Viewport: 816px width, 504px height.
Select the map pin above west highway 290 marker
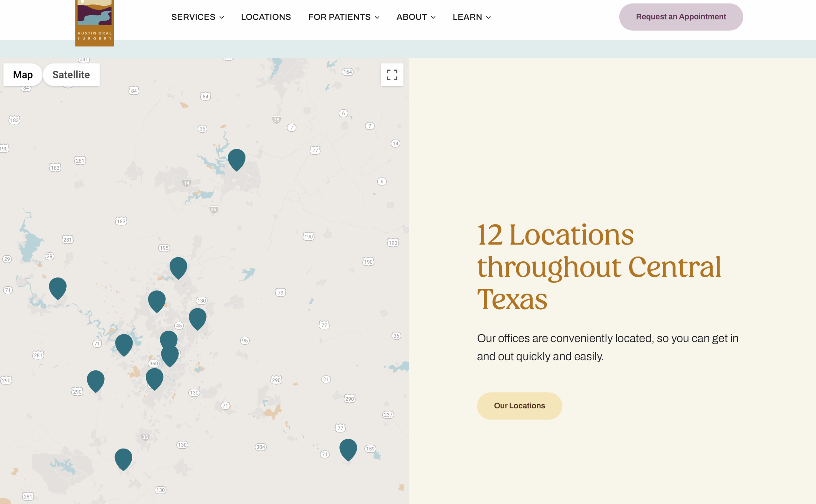click(96, 381)
